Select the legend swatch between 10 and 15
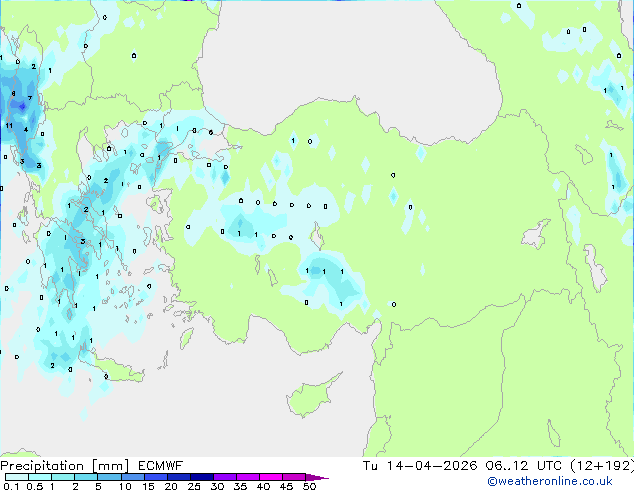The height and width of the screenshot is (490, 634). [x=133, y=477]
